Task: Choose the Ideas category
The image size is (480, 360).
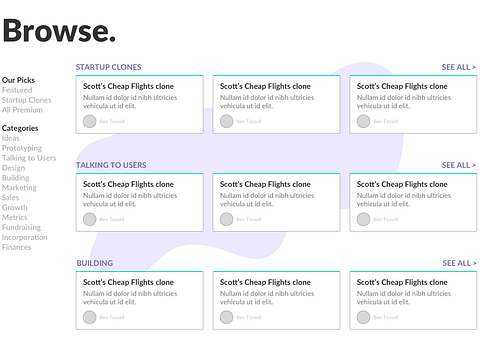Action: tap(11, 138)
